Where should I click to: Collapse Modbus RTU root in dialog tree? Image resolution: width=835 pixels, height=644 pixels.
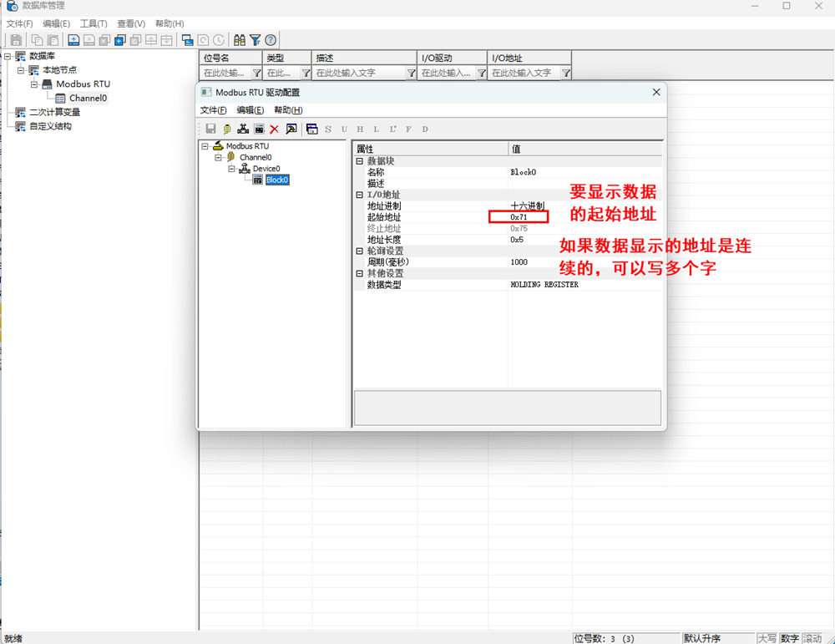[x=205, y=146]
